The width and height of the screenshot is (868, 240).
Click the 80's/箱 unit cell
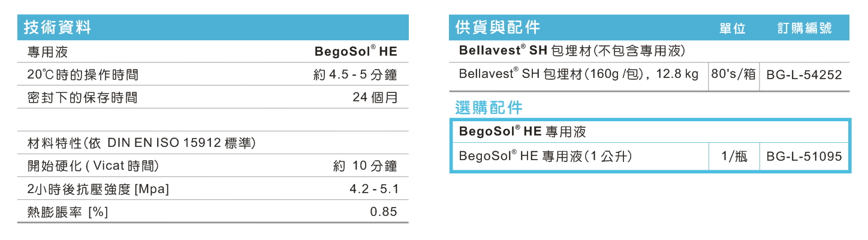point(733,75)
